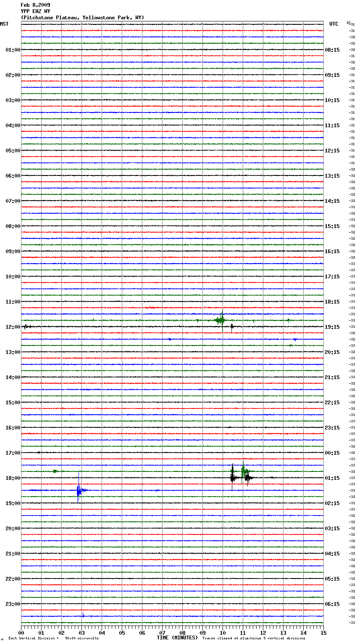The image size is (357, 644).
Task: Select the '10' minute tick label
Action: tap(223, 633)
